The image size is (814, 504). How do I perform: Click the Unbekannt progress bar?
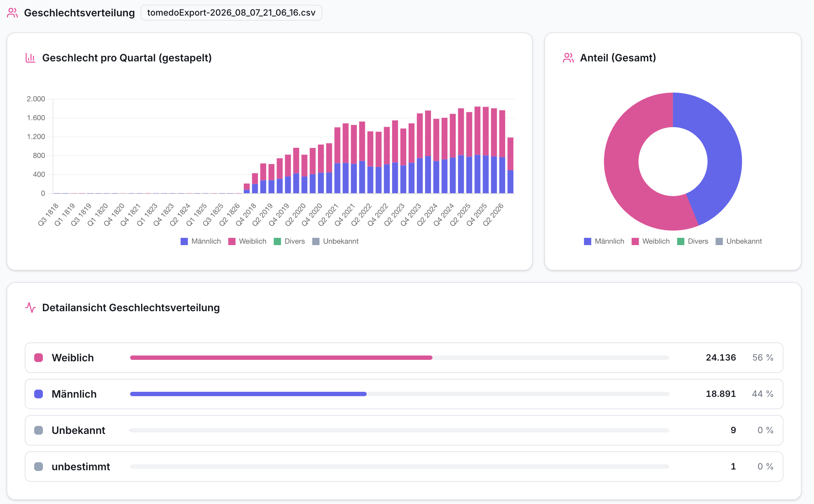coord(400,430)
